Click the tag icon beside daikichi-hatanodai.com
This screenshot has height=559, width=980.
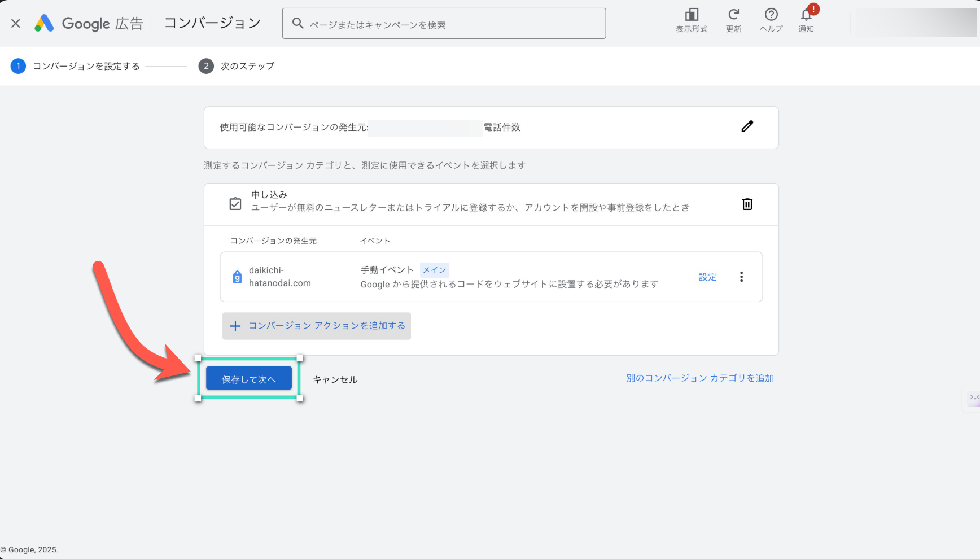[x=237, y=277]
